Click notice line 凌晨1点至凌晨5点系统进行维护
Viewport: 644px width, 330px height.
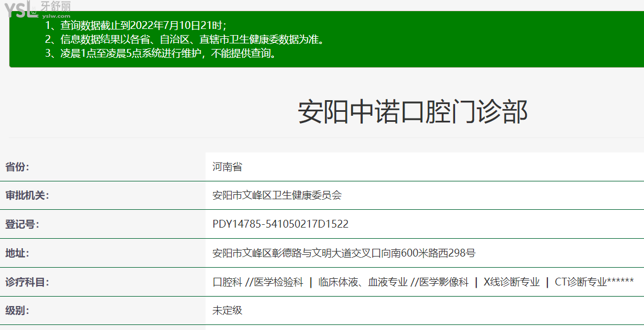click(x=161, y=53)
